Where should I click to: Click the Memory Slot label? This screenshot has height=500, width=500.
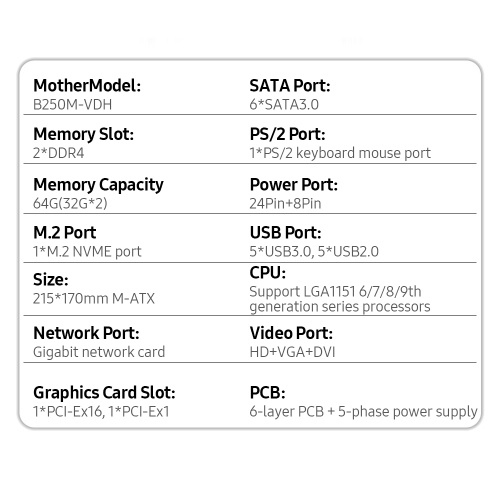click(x=83, y=135)
